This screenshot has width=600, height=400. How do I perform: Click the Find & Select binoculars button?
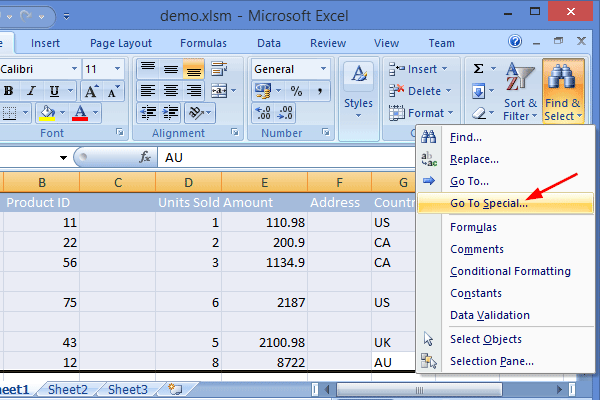click(563, 90)
